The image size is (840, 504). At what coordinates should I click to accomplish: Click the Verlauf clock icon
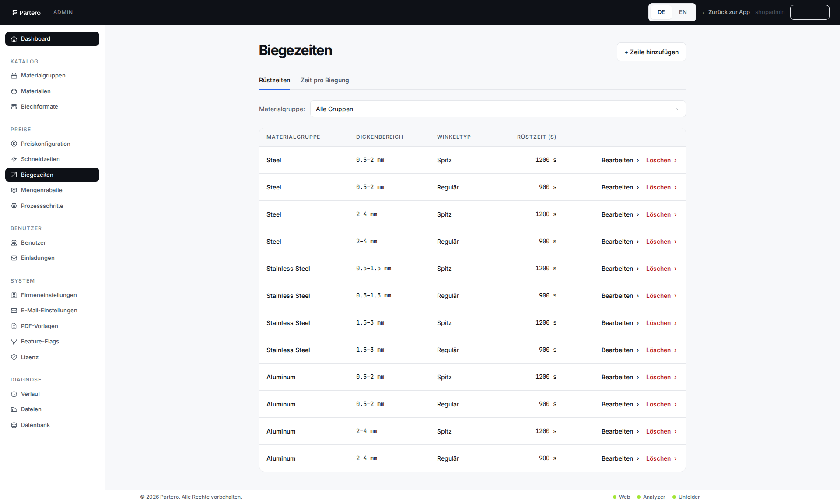[x=14, y=394]
